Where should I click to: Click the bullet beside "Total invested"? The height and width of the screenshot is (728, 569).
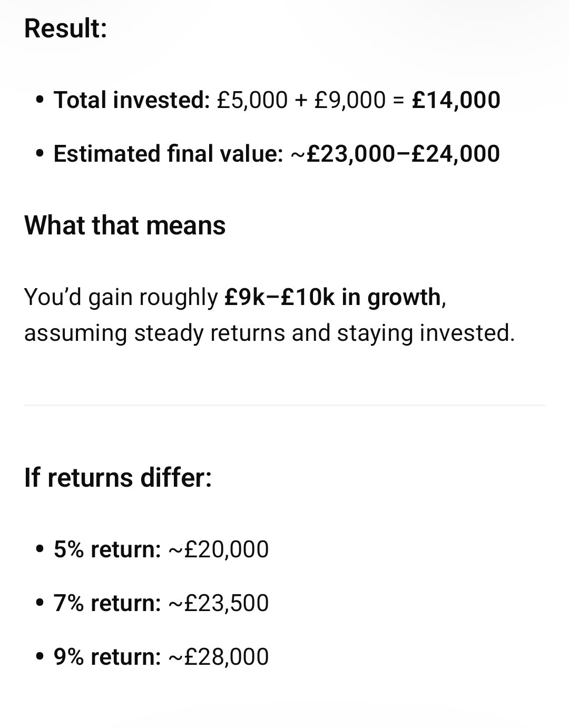39,100
